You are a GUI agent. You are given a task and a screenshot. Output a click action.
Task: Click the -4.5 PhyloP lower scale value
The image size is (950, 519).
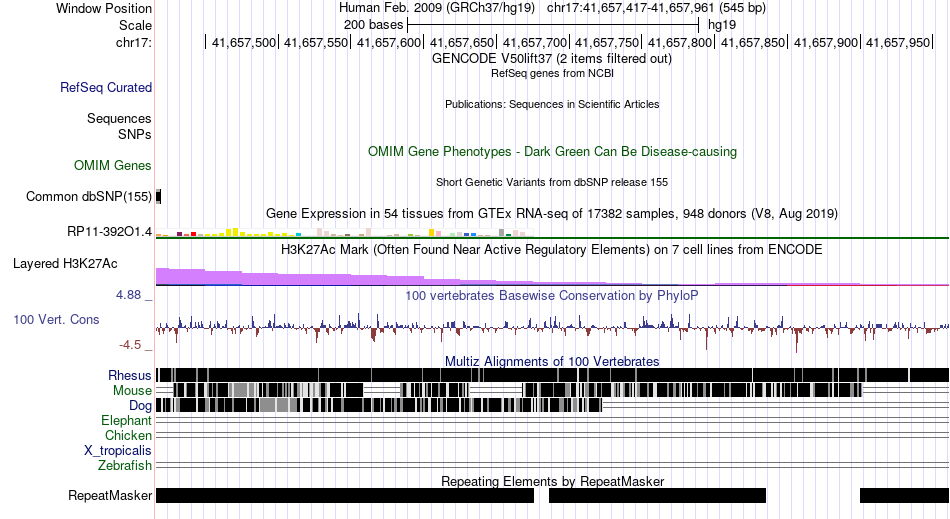[x=130, y=345]
